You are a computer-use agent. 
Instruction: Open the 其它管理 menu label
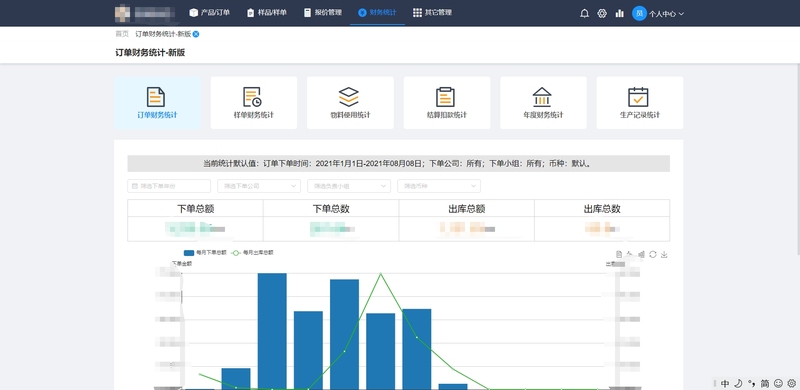click(438, 13)
